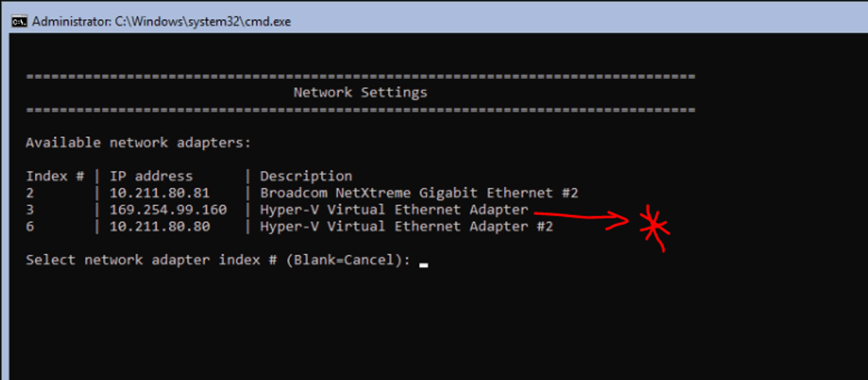Image resolution: width=868 pixels, height=380 pixels.
Task: Click the window title text
Action: click(x=162, y=21)
